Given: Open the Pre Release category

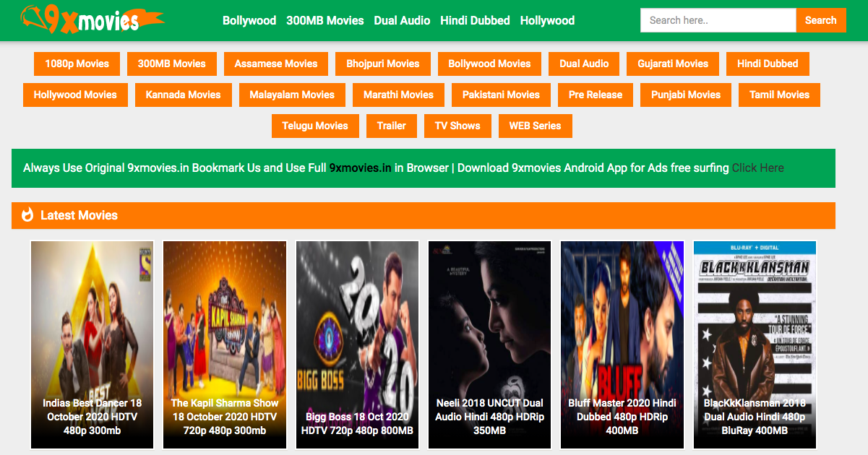Looking at the screenshot, I should (595, 95).
